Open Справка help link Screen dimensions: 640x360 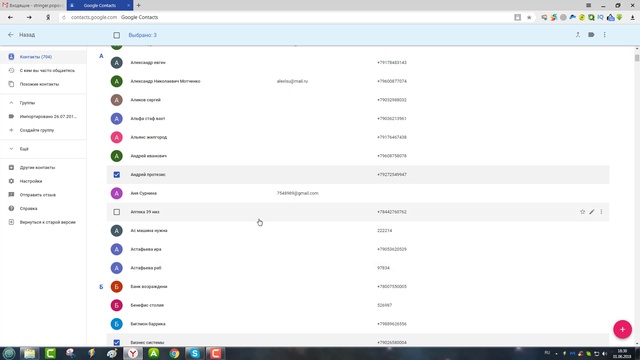click(x=43, y=209)
